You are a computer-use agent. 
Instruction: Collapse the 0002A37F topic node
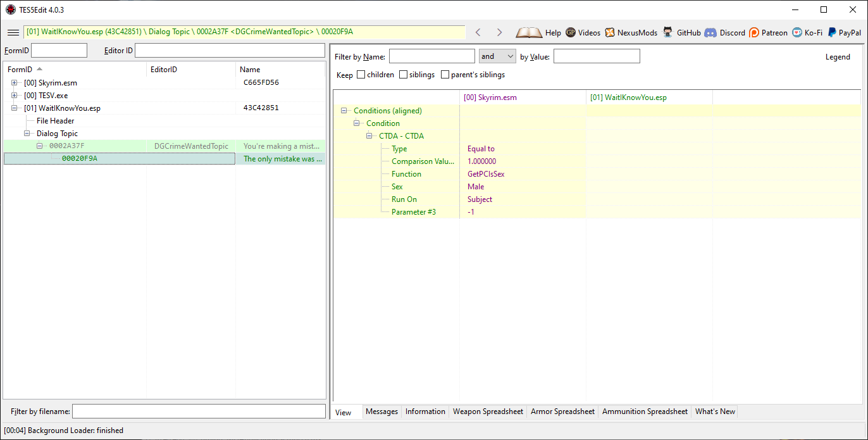[40, 146]
